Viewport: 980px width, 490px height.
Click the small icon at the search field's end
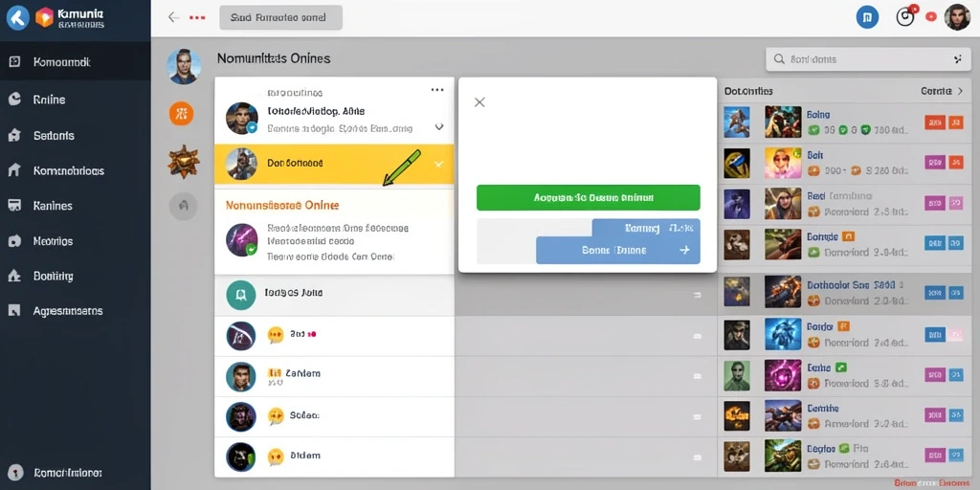[957, 59]
